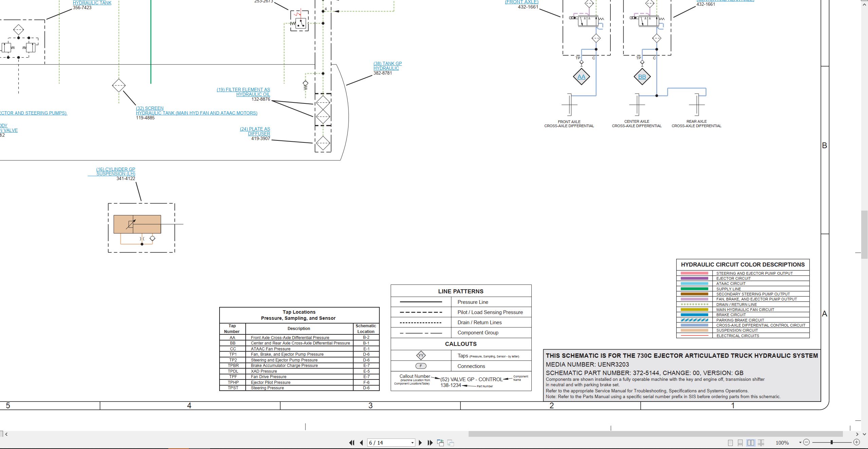The height and width of the screenshot is (449, 868).
Task: Click the temperature switch symbol near 253-2673
Action: click(x=299, y=21)
